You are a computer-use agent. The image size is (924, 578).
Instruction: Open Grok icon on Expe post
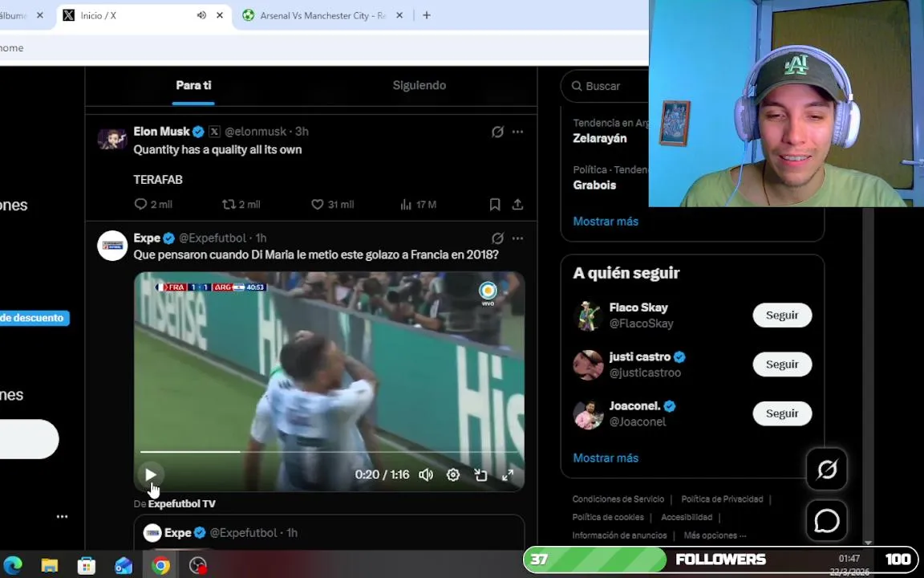[x=497, y=238]
